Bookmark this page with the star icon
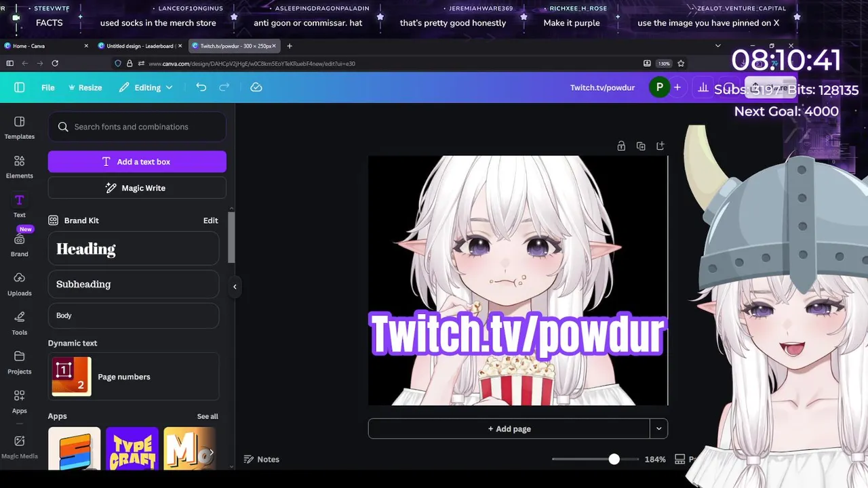The image size is (868, 488). [x=681, y=63]
